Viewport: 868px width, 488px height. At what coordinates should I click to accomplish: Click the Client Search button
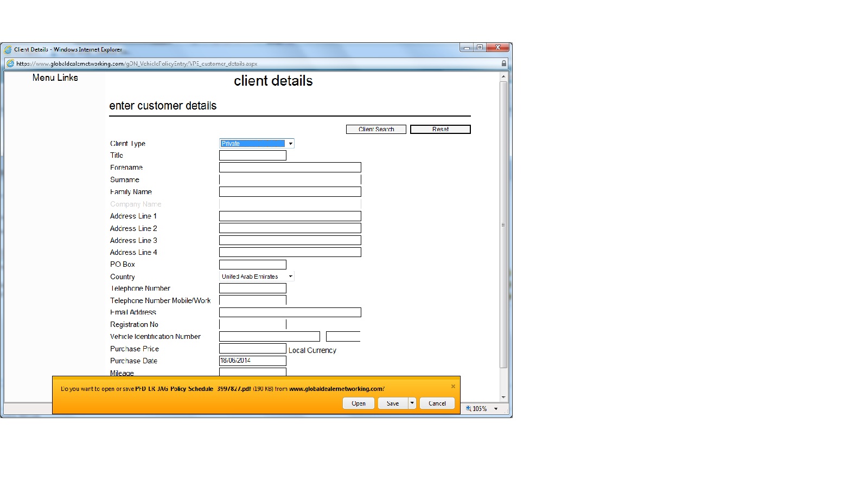(x=376, y=129)
